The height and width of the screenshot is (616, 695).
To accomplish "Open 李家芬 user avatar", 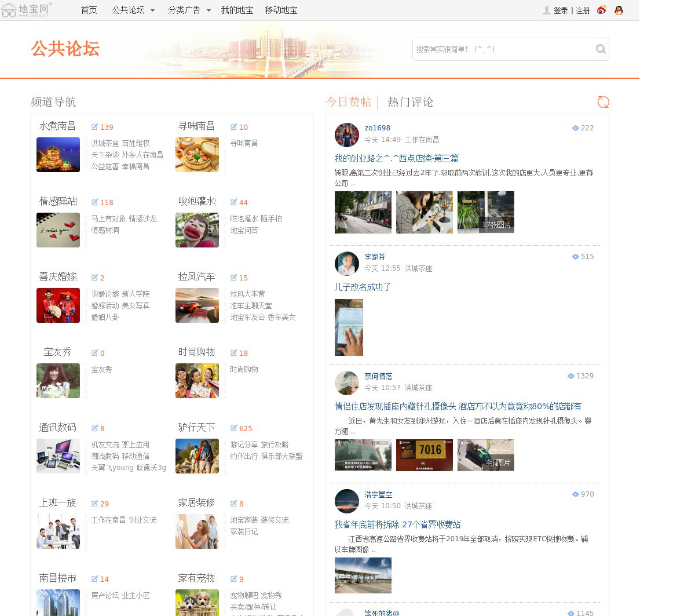I will click(347, 264).
